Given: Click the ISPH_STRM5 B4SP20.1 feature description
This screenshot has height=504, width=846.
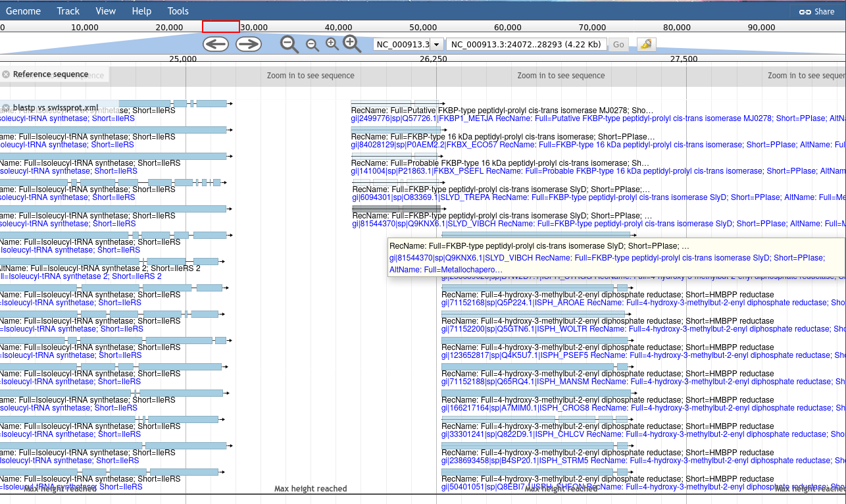Looking at the screenshot, I should click(x=643, y=461).
